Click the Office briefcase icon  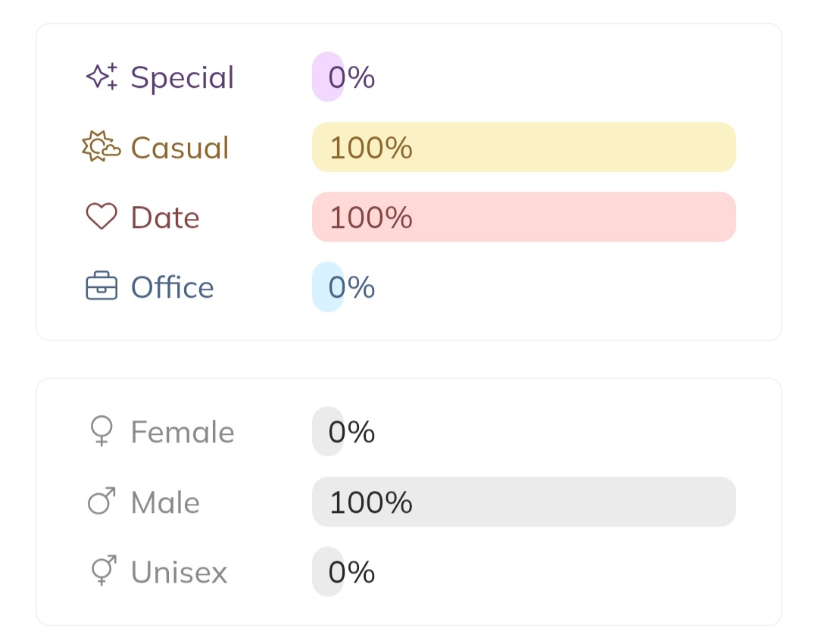[101, 287]
